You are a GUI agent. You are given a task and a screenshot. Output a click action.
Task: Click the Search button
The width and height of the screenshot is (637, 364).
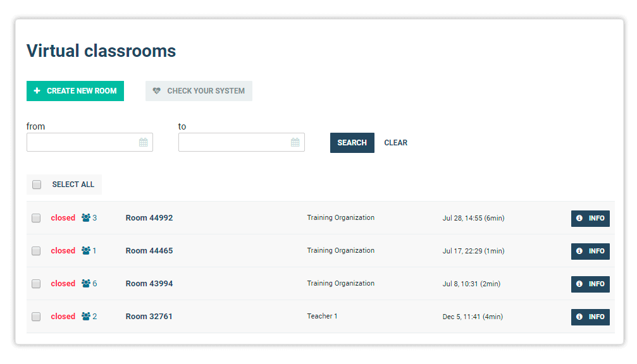352,143
